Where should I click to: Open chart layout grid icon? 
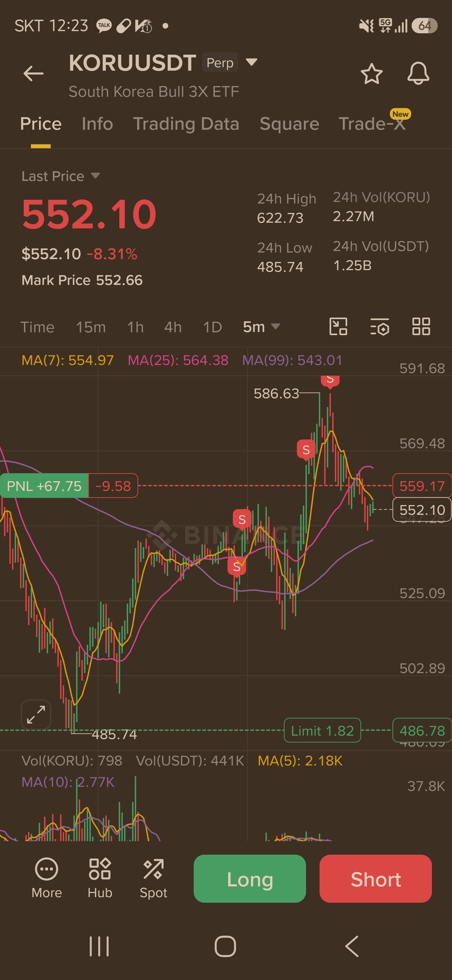point(421,327)
